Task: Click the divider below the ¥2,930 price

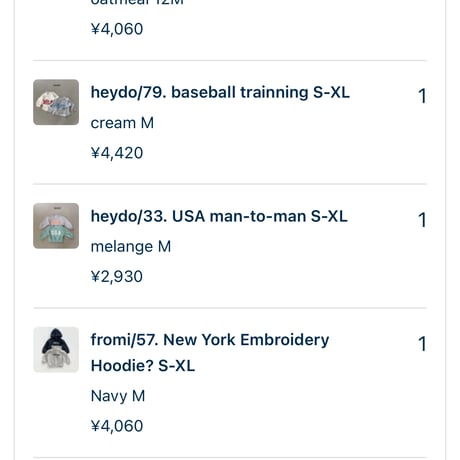Action: coord(230,308)
